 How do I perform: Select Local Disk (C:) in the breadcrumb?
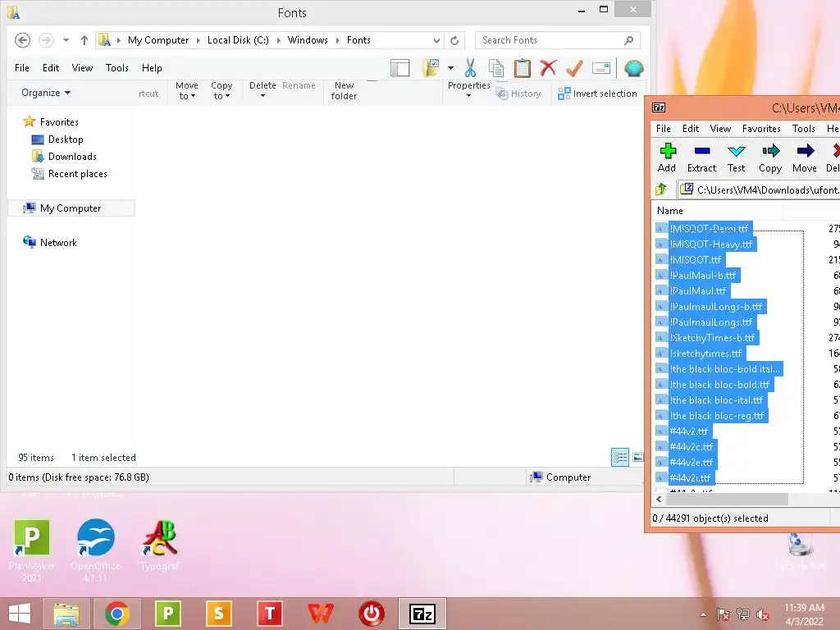(x=238, y=40)
